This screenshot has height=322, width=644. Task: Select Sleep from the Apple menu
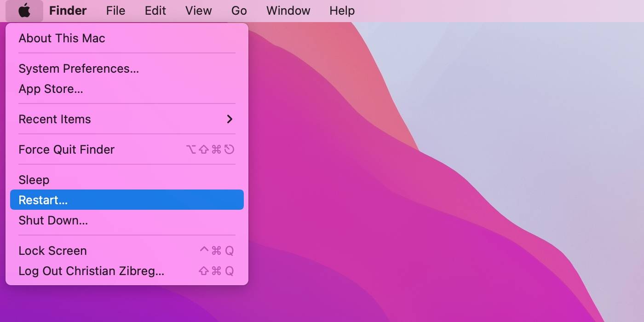[127, 180]
